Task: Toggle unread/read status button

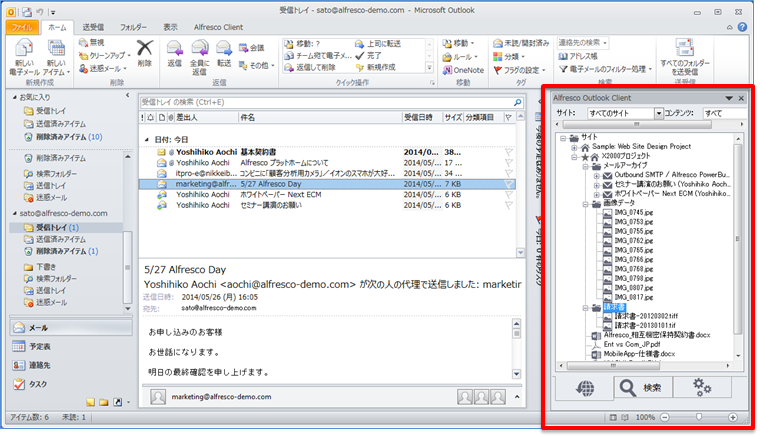Action: [521, 43]
